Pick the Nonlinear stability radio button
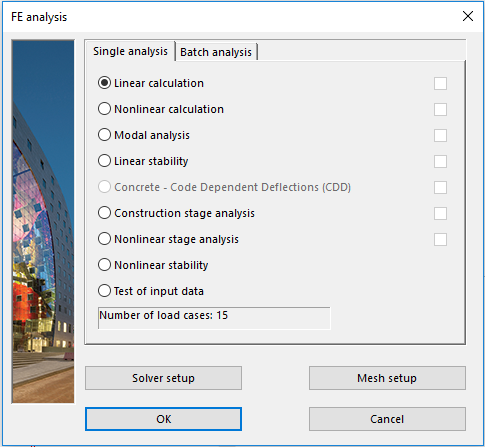 point(104,265)
